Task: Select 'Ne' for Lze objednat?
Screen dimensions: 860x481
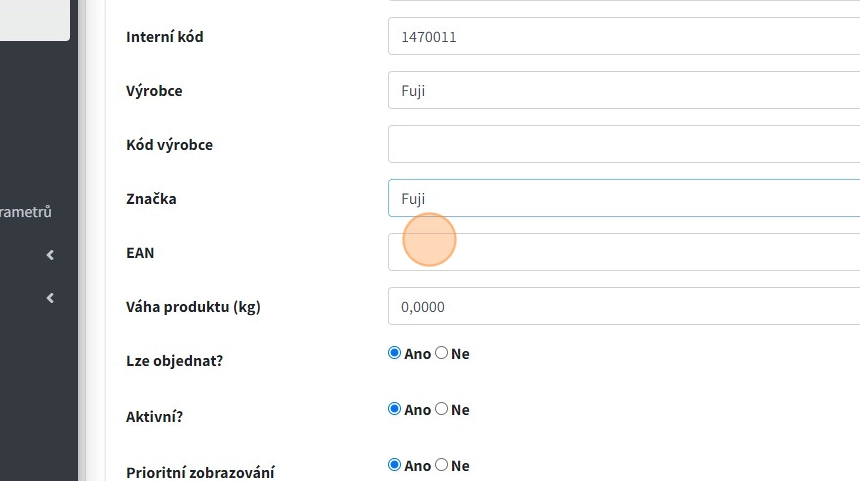Action: pyautogui.click(x=442, y=353)
